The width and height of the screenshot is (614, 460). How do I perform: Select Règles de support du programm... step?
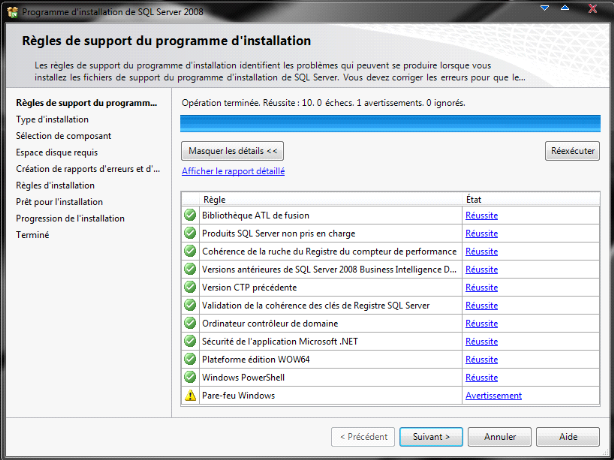(86, 103)
